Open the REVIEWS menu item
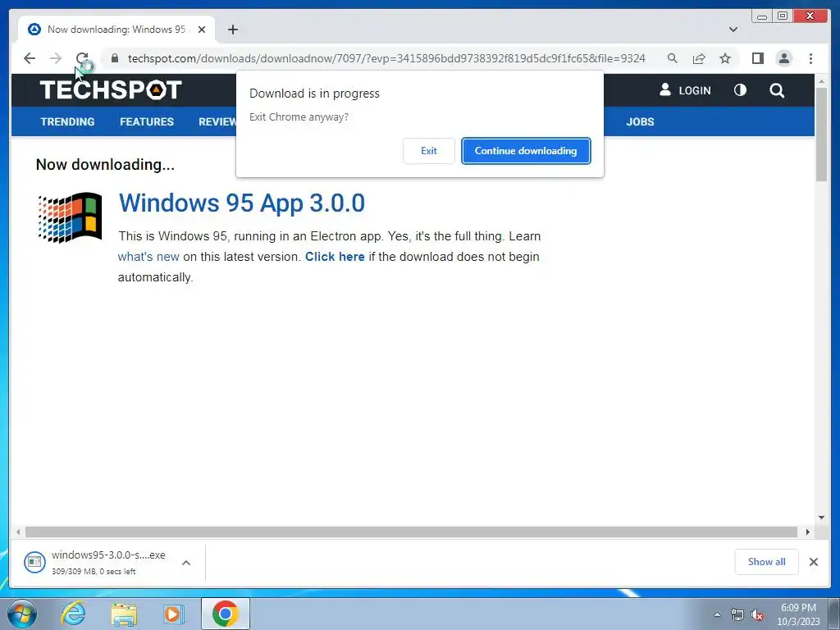This screenshot has height=630, width=840. [217, 121]
